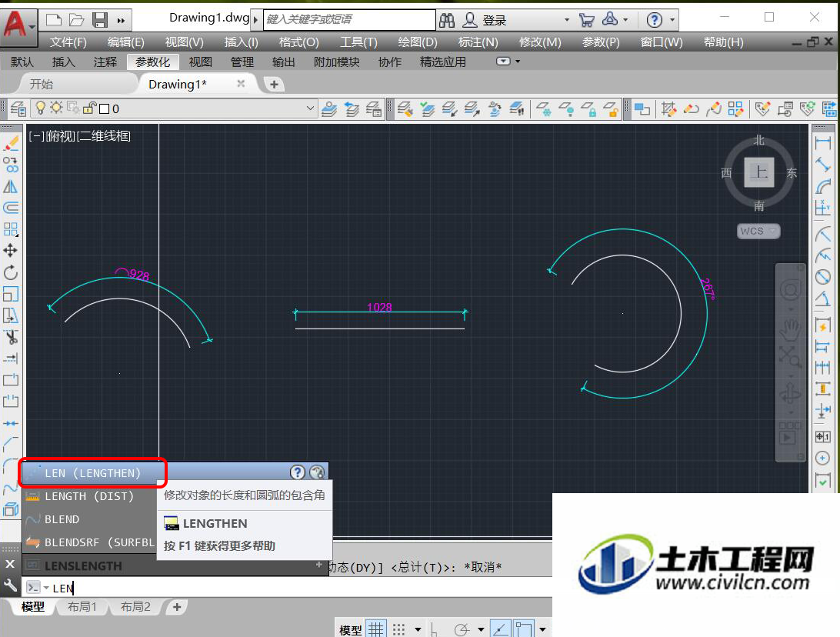Toggle the grid display in status bar
Screen dimensions: 840x637
tap(375, 629)
